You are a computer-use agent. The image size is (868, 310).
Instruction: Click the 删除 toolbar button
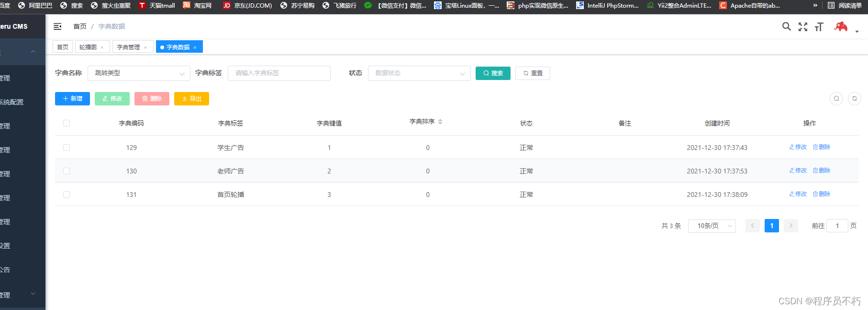click(x=152, y=99)
